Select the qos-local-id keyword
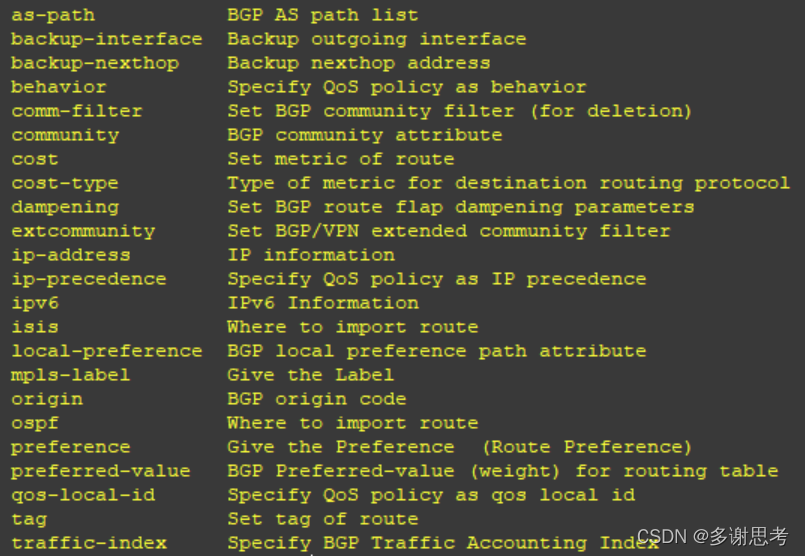This screenshot has width=805, height=556. [x=83, y=495]
